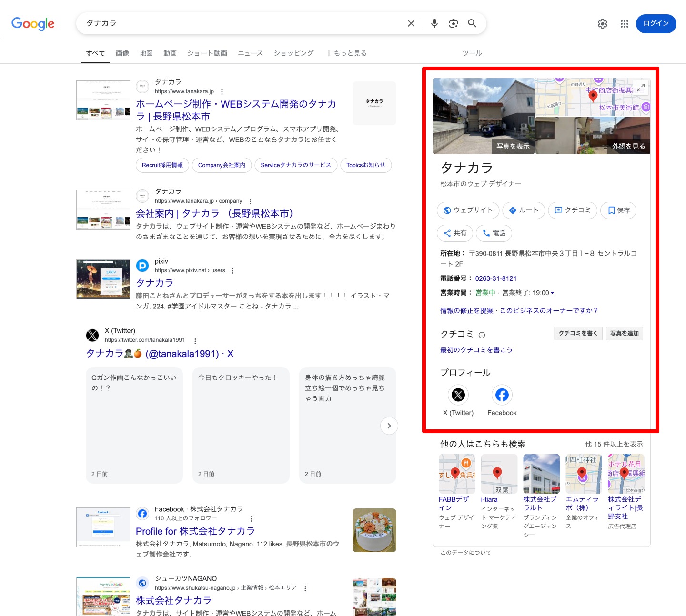
Task: Click the ウェブサイト button in knowledge panel
Action: [468, 210]
